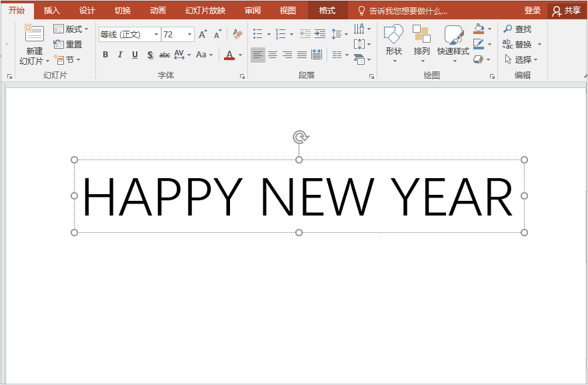Toggle italic formatting
The width and height of the screenshot is (588, 385).
click(x=120, y=55)
